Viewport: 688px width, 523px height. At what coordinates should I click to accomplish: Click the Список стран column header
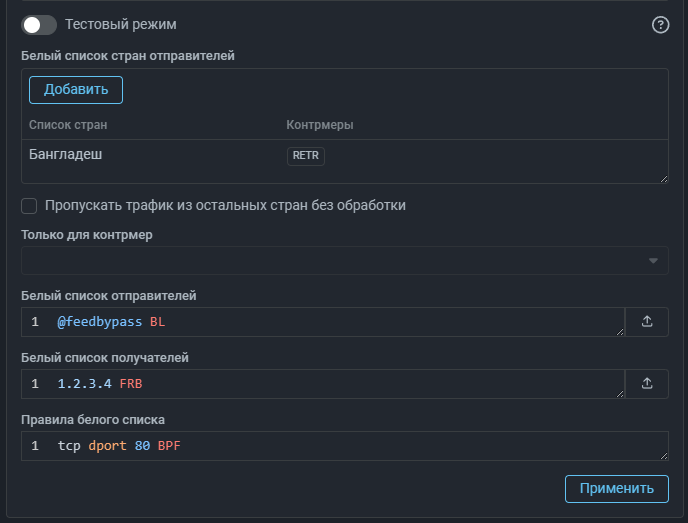click(x=68, y=125)
